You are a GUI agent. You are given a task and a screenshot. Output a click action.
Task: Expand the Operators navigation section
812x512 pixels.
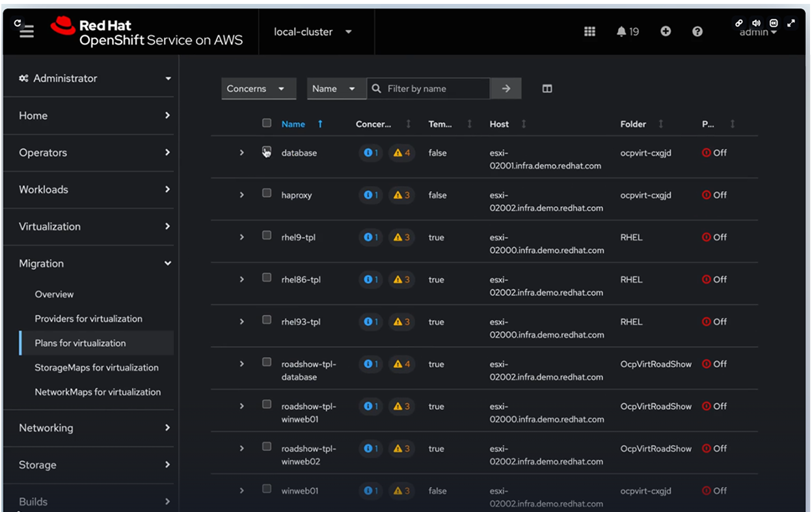[95, 153]
